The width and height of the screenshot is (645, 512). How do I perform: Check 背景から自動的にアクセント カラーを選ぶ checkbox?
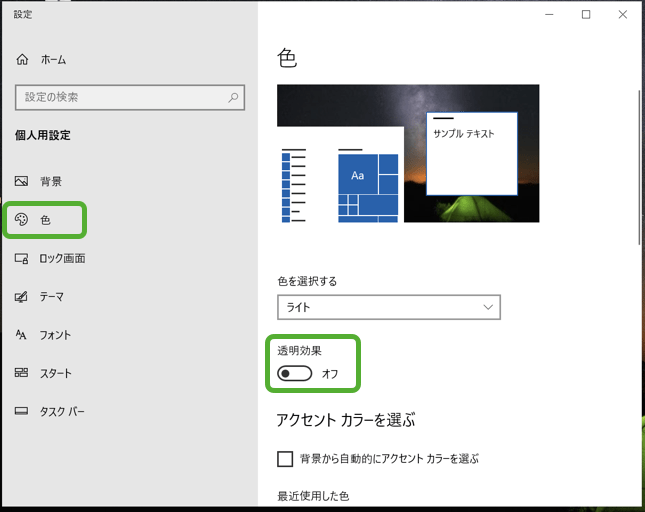coord(285,459)
